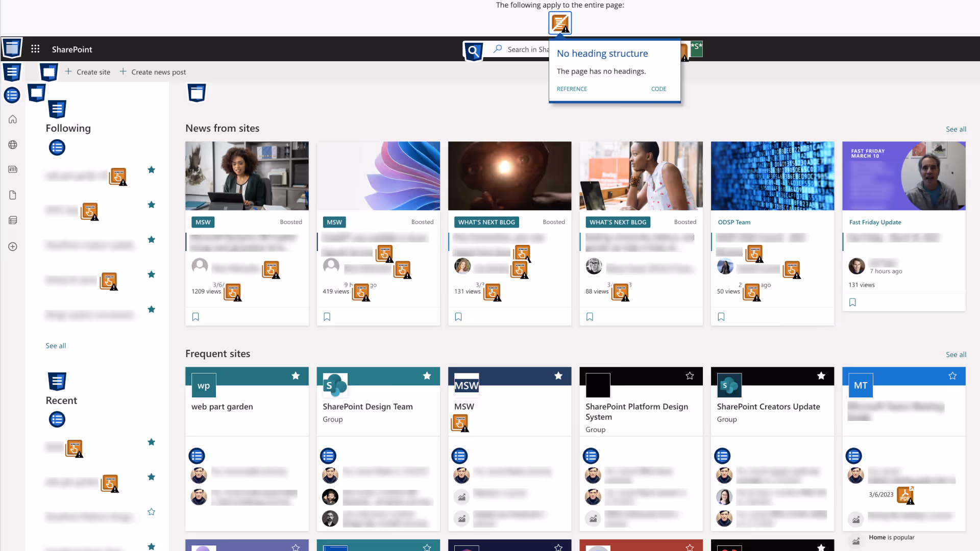Click the accessibility warning icon above the page
This screenshot has height=551, width=980.
[560, 22]
